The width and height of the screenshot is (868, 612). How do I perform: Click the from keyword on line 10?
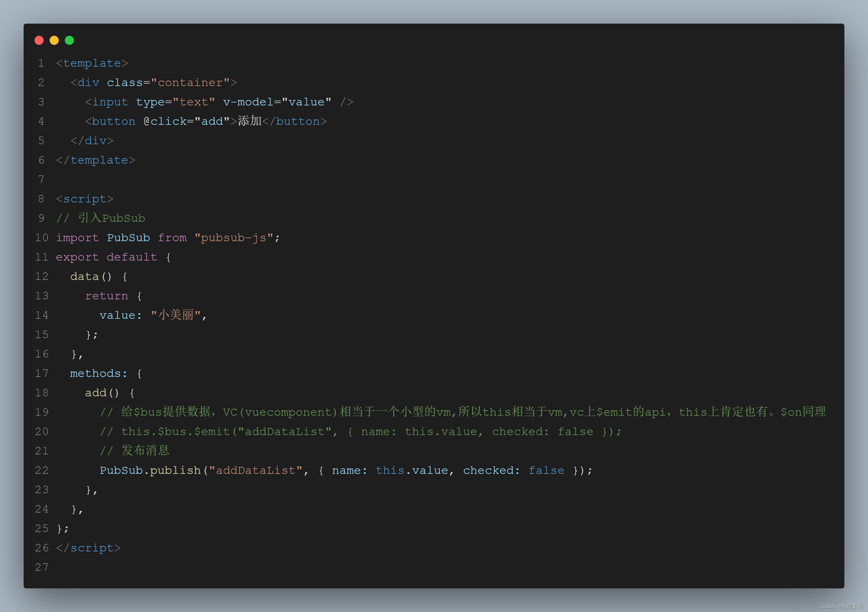(172, 238)
